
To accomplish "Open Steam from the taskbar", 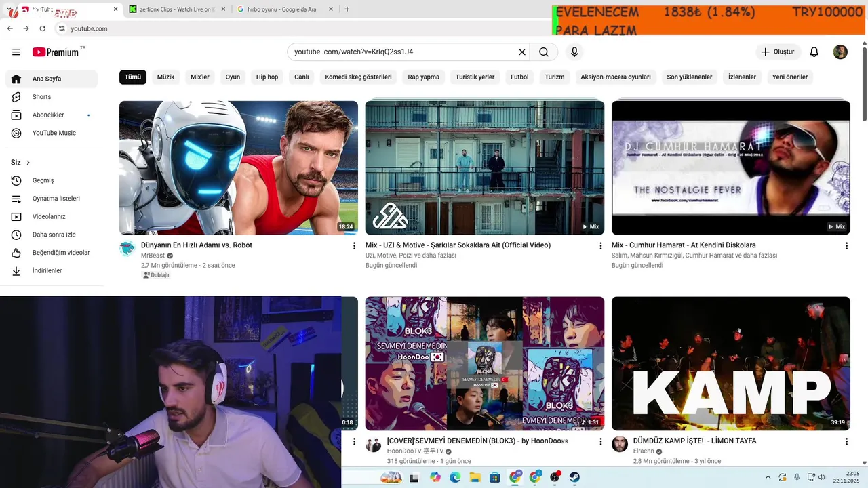I will pos(574,477).
